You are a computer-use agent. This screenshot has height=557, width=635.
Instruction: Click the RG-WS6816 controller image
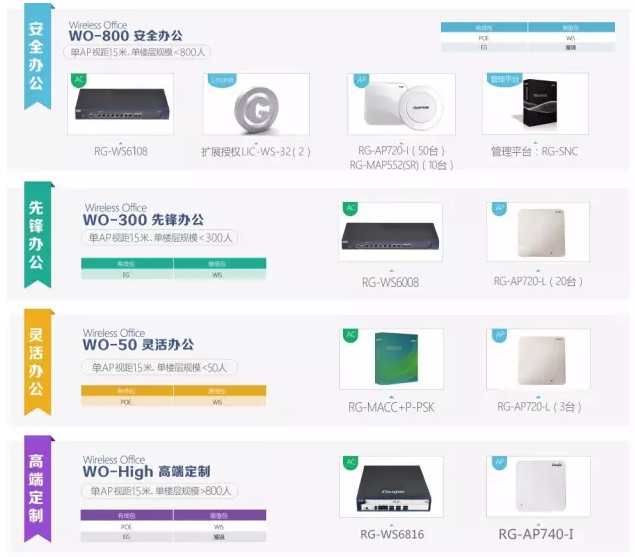coord(393,488)
